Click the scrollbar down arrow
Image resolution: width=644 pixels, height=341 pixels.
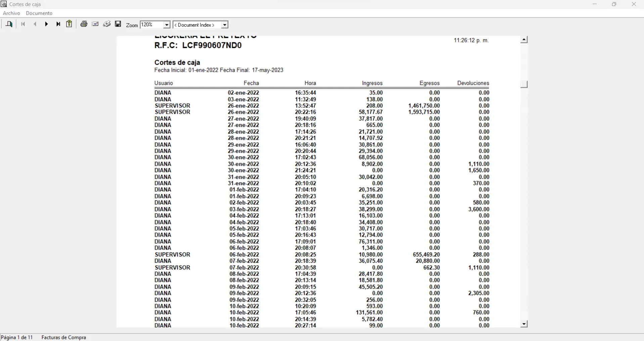(x=524, y=324)
